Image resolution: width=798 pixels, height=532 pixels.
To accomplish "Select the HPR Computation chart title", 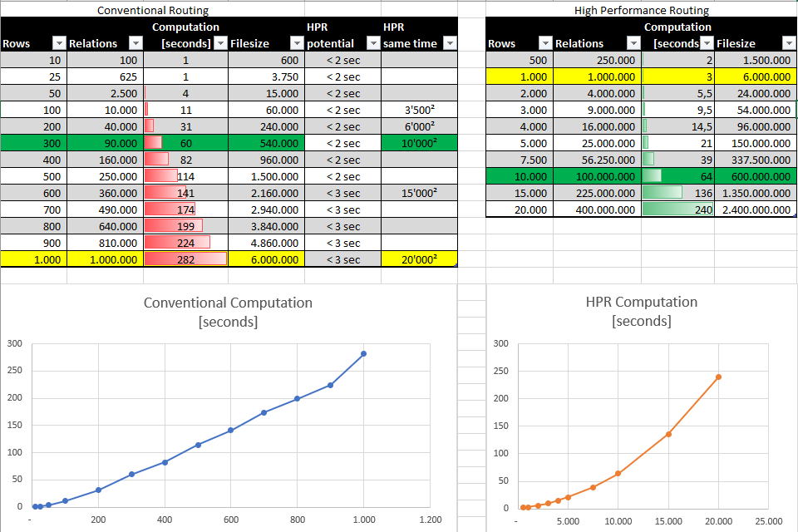I will [x=641, y=311].
